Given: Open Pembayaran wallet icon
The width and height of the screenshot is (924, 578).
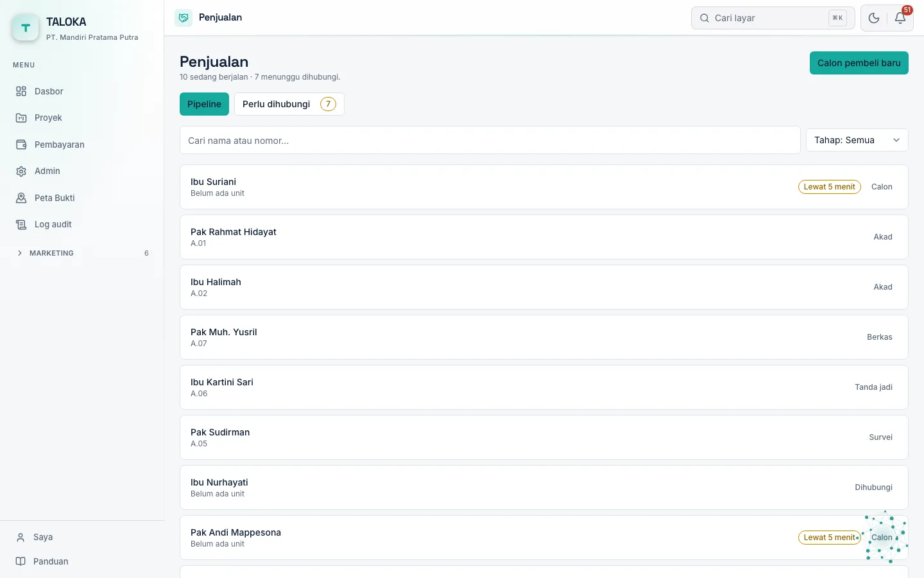Looking at the screenshot, I should [x=21, y=144].
